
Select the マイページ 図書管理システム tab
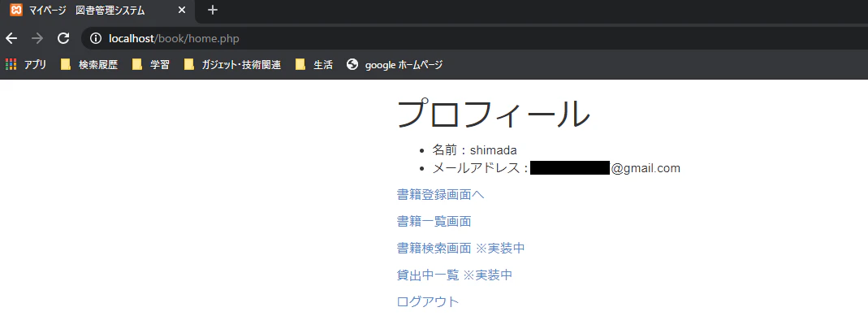[97, 10]
